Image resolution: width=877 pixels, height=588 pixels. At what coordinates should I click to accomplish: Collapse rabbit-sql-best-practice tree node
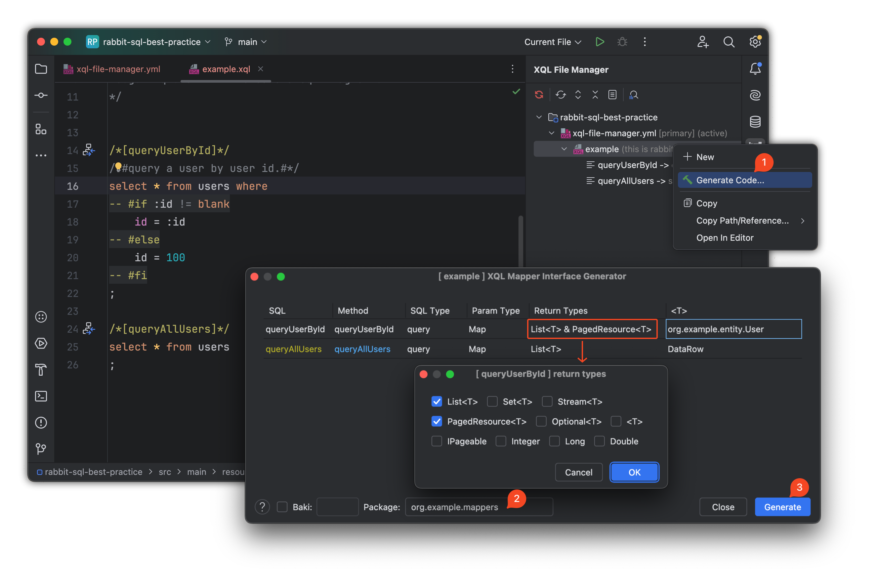click(539, 117)
